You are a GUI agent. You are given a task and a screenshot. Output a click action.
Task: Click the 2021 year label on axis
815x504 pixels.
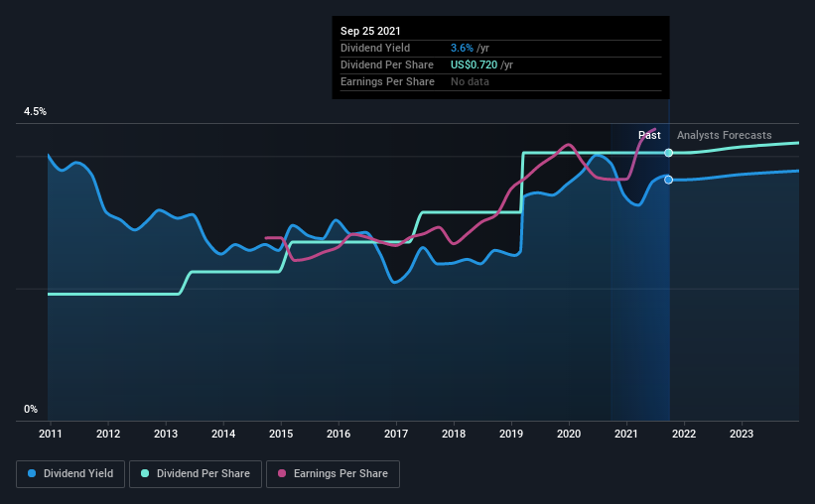click(625, 434)
